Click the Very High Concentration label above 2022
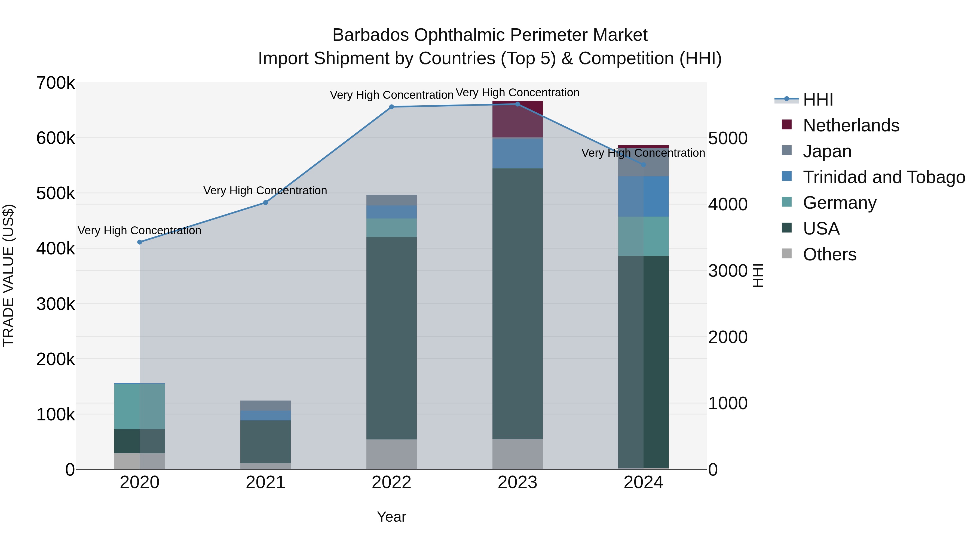Image resolution: width=980 pixels, height=551 pixels. [391, 95]
